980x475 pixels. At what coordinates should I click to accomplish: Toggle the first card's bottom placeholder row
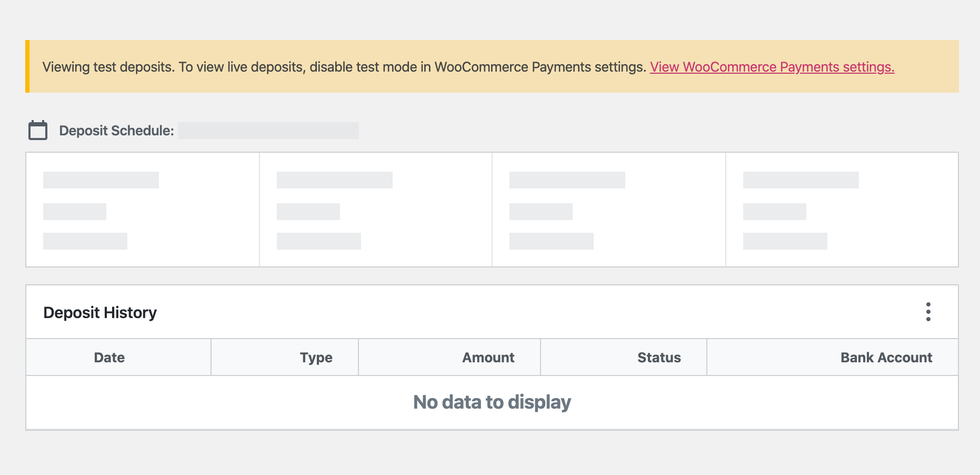[x=85, y=241]
